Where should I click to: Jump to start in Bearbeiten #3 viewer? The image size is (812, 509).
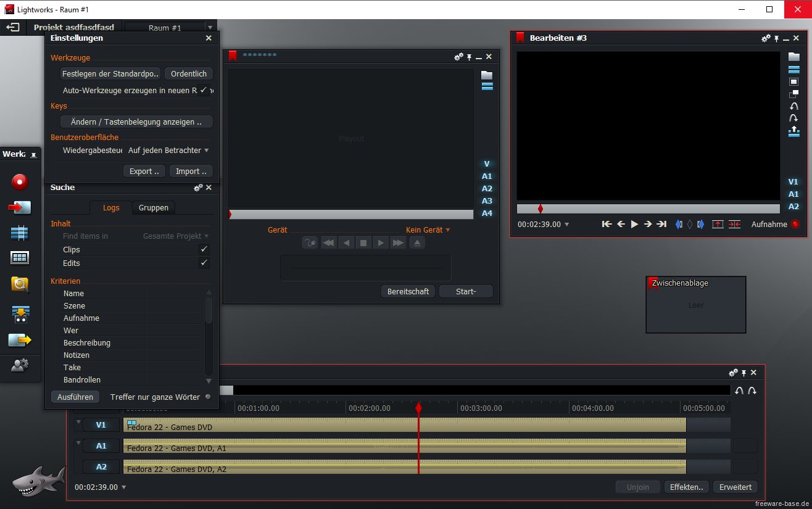[x=607, y=225]
